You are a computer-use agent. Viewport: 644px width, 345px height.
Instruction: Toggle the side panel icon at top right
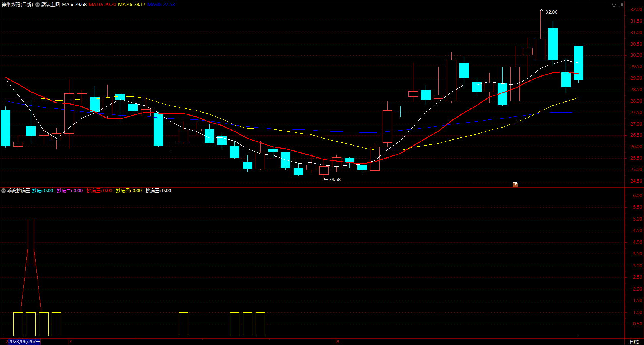coord(621,5)
